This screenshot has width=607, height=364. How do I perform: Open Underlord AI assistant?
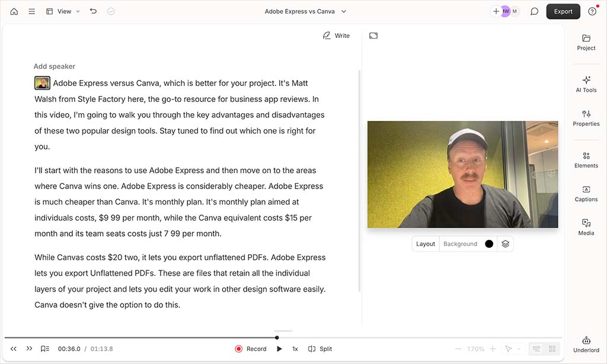coord(586,345)
